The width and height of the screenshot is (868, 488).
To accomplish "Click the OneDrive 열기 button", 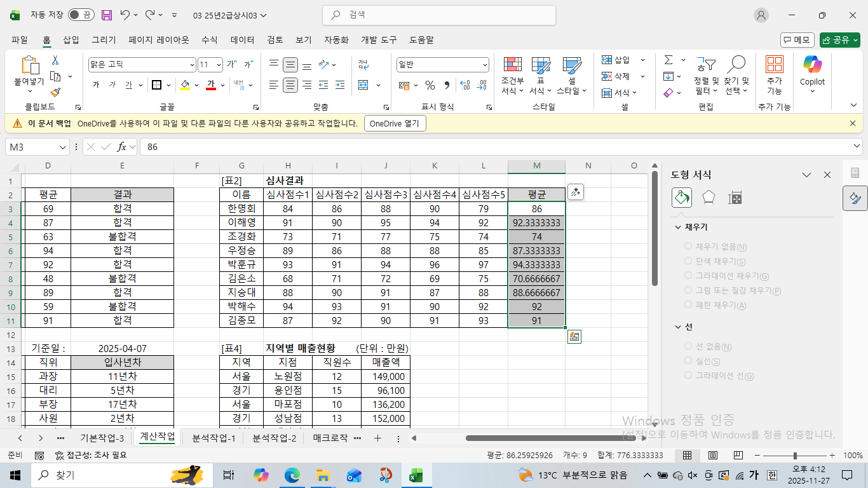I will [x=395, y=123].
